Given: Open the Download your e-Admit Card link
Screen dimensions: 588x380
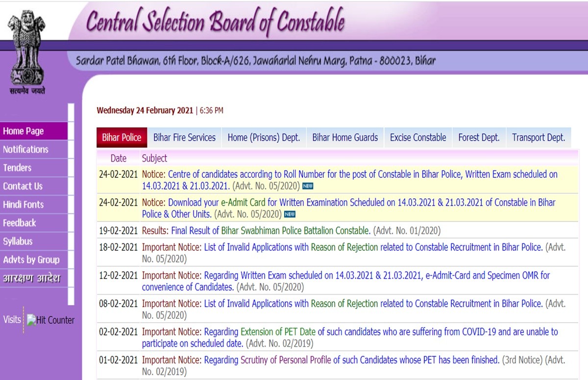Looking at the screenshot, I should coord(362,202).
